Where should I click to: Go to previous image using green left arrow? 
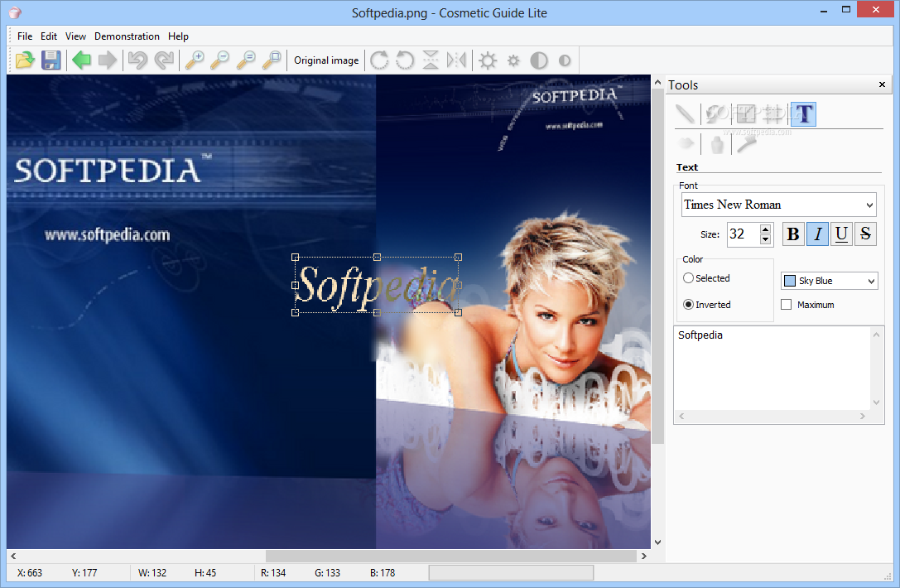(x=81, y=60)
